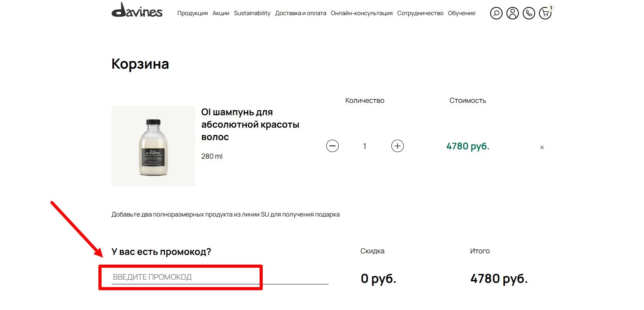Open Доставка и оплата page

coord(301,13)
